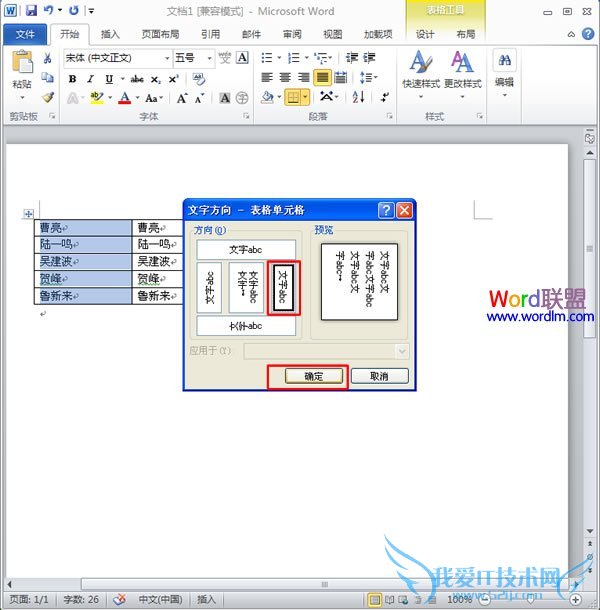Switch to the 插入 Insert tab
600x610 pixels.
[110, 34]
